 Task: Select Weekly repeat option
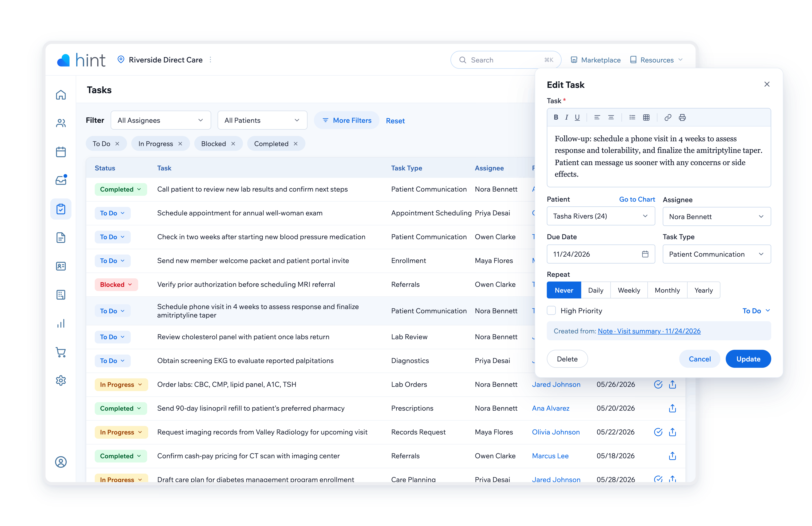629,290
